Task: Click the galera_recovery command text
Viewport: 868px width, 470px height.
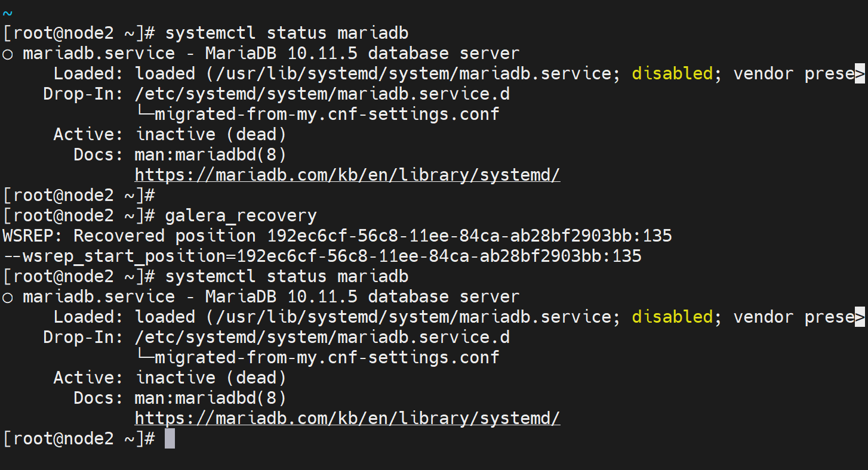Action: pos(241,216)
